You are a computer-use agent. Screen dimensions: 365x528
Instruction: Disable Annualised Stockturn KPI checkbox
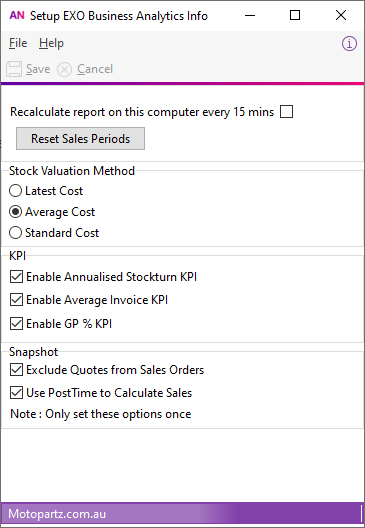click(x=16, y=277)
